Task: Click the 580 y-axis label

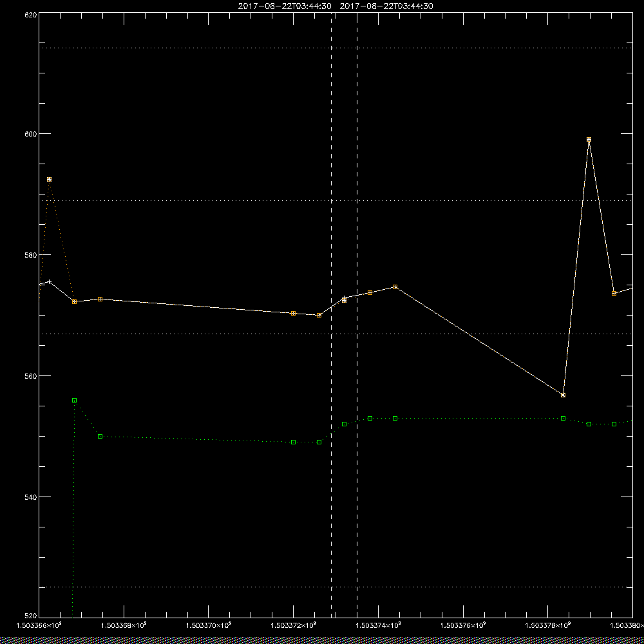Action: pos(31,254)
